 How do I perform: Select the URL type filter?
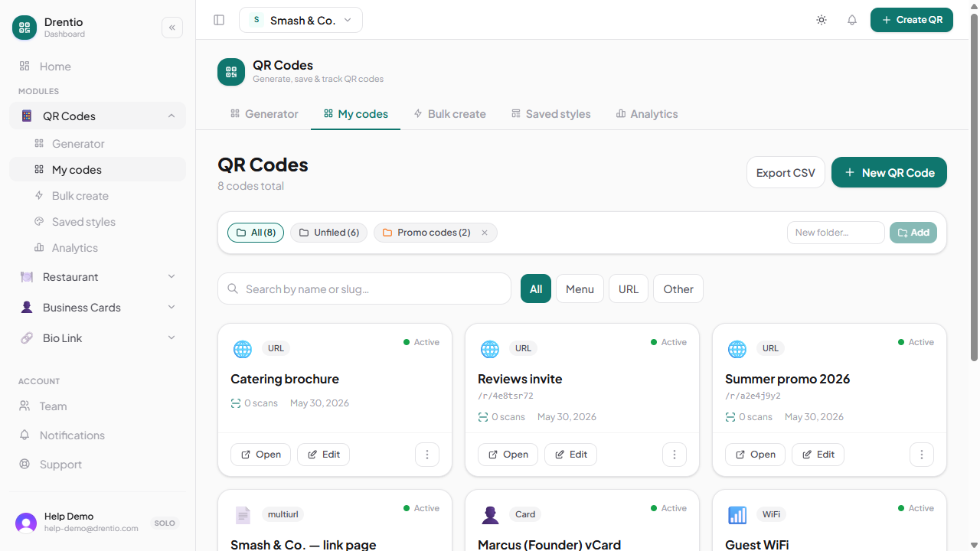coord(629,289)
